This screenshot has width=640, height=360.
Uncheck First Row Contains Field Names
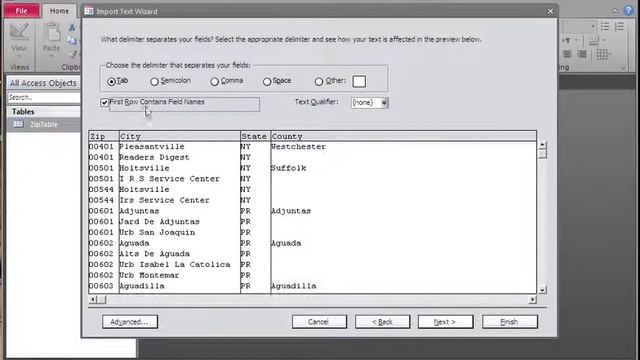click(x=104, y=102)
